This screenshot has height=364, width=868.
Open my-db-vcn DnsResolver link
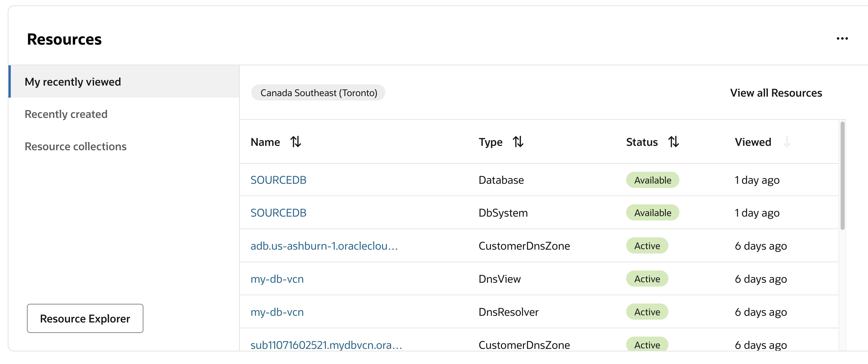[277, 312]
